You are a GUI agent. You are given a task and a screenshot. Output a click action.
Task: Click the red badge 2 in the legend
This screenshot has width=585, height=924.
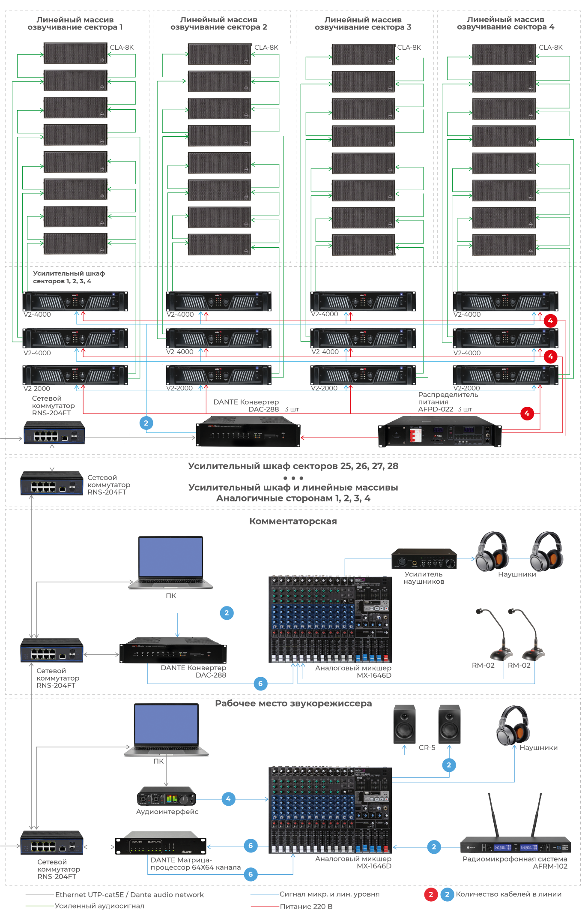(x=431, y=894)
